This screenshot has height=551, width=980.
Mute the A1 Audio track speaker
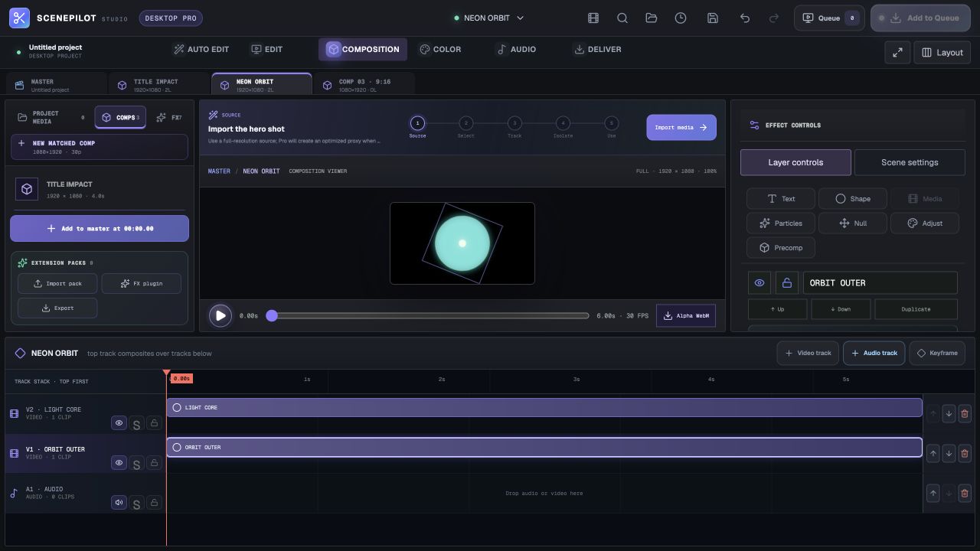[x=119, y=502]
